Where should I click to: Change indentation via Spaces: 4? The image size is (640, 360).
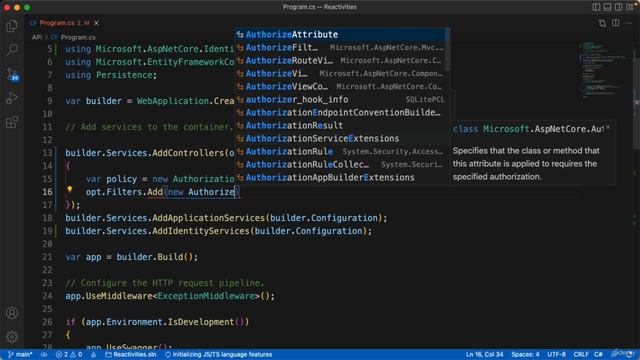pos(525,354)
